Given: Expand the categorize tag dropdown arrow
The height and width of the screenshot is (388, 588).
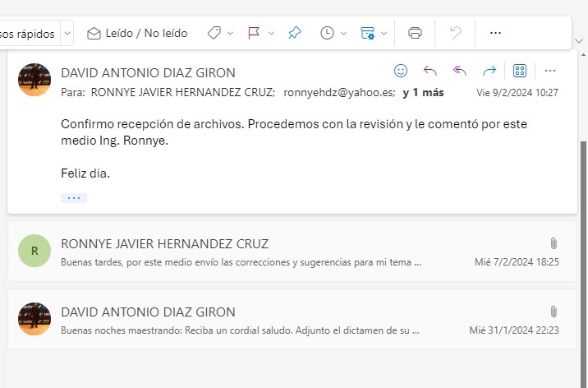Looking at the screenshot, I should click(x=230, y=34).
